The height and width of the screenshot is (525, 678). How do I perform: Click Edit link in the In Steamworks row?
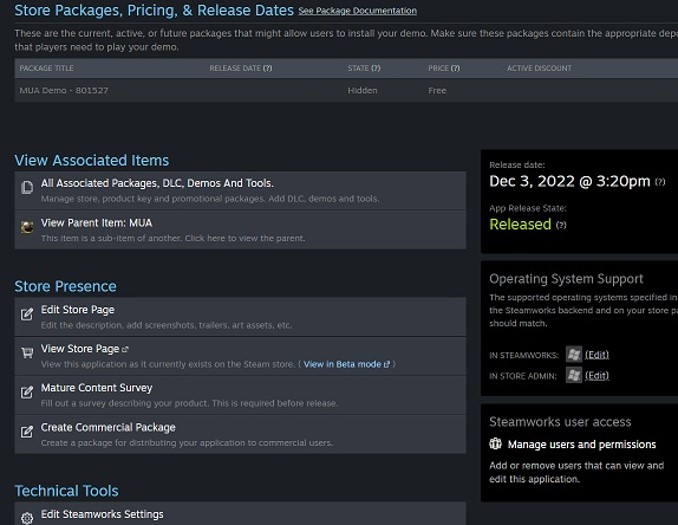[597, 355]
